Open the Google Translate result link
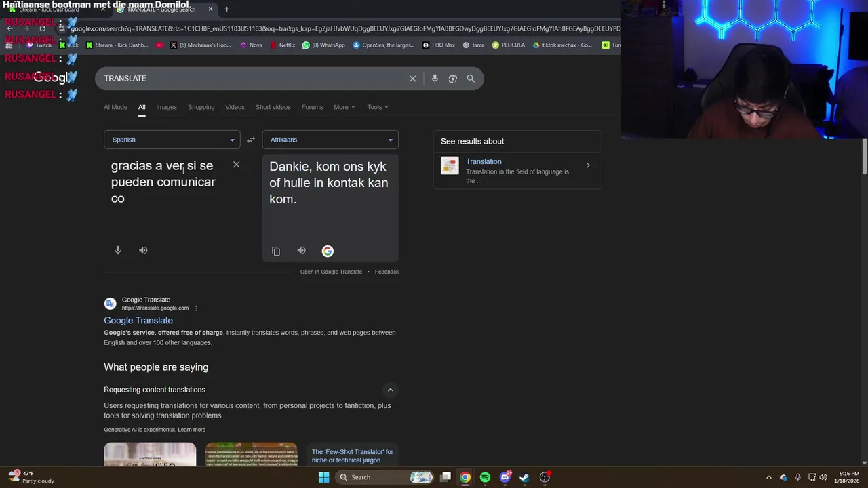Screen dimensions: 868x488 click(x=138, y=321)
